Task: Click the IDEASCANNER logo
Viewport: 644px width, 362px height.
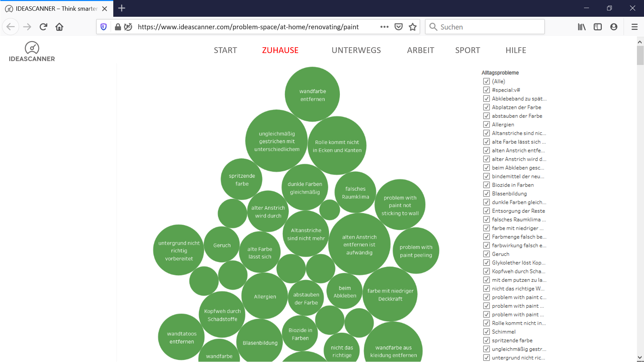Action: coord(32,51)
